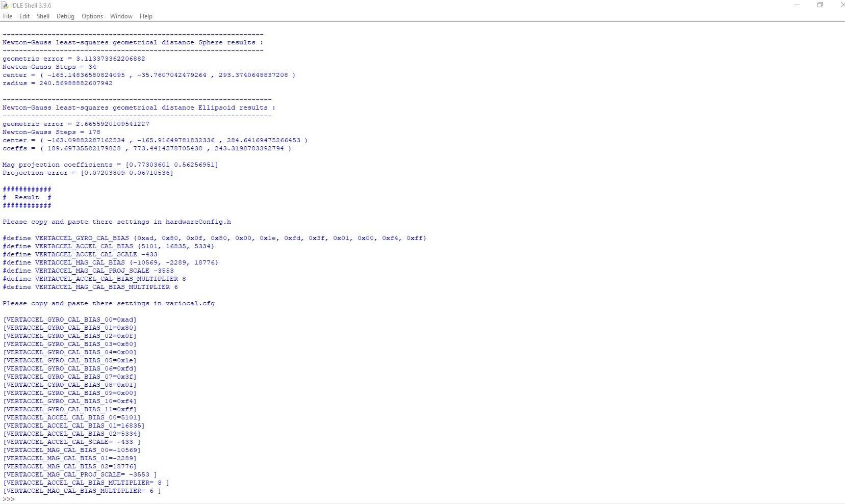845x504 pixels.
Task: Open the Help menu
Action: pyautogui.click(x=146, y=16)
